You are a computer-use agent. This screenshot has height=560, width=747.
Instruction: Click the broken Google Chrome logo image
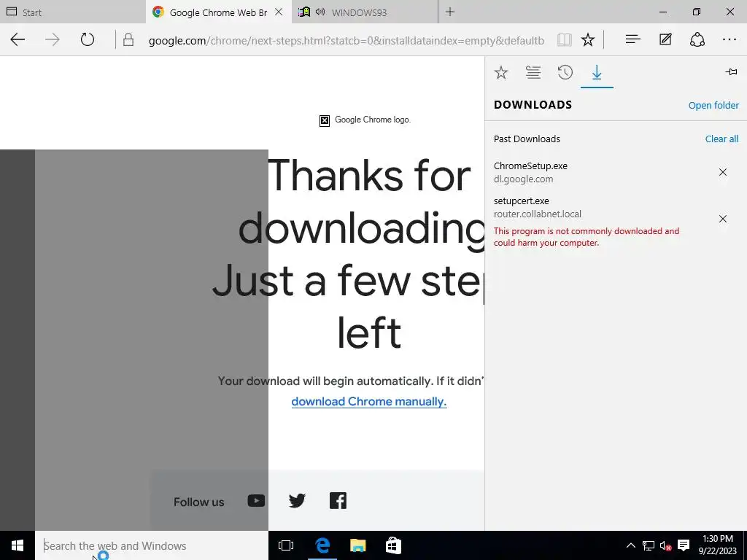(325, 120)
